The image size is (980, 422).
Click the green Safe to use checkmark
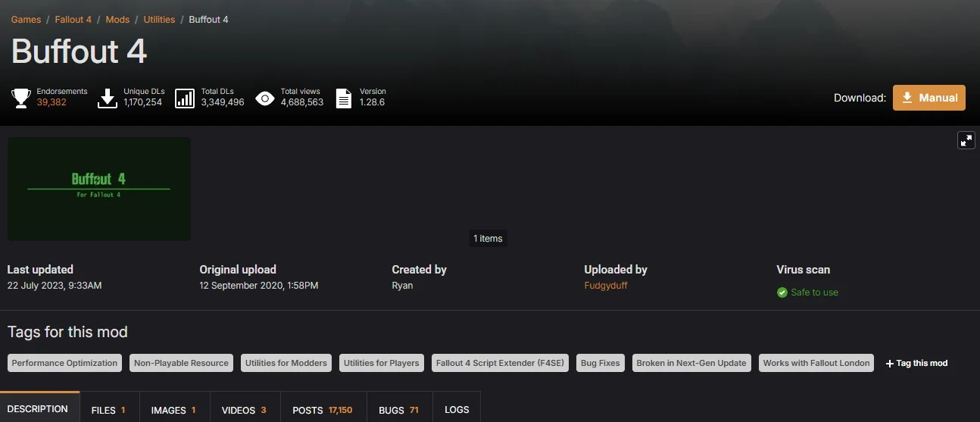pos(782,292)
